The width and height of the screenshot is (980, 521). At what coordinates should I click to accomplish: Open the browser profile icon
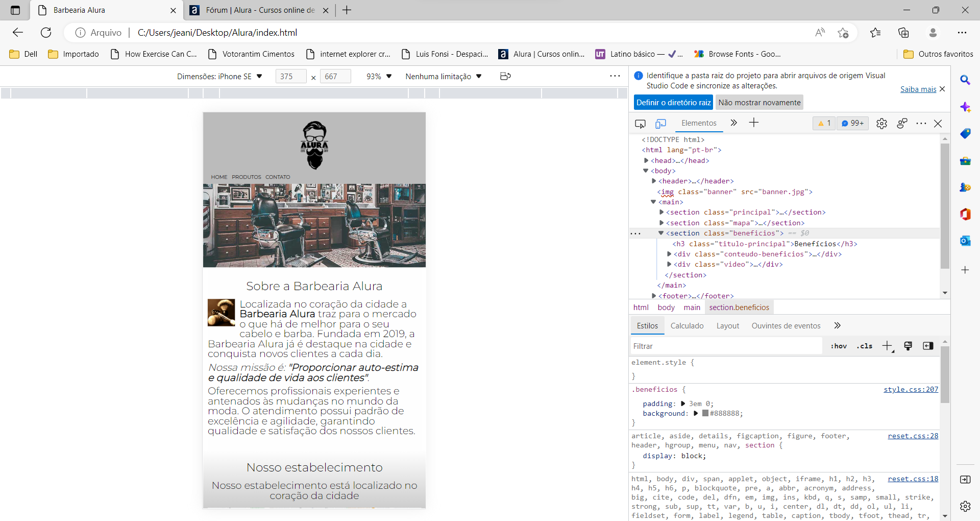pyautogui.click(x=933, y=33)
